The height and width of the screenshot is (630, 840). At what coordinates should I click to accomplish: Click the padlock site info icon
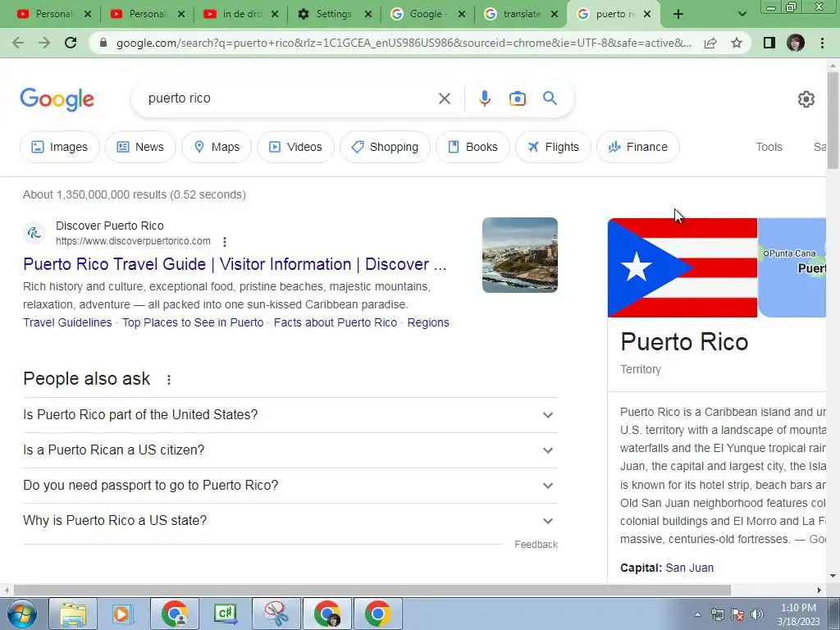[104, 43]
